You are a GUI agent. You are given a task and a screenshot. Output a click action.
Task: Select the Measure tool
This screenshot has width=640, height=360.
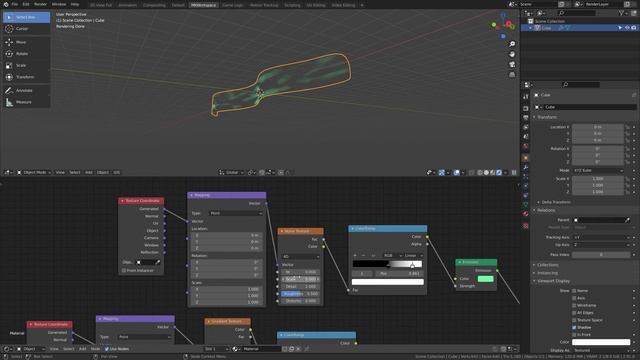(x=27, y=102)
